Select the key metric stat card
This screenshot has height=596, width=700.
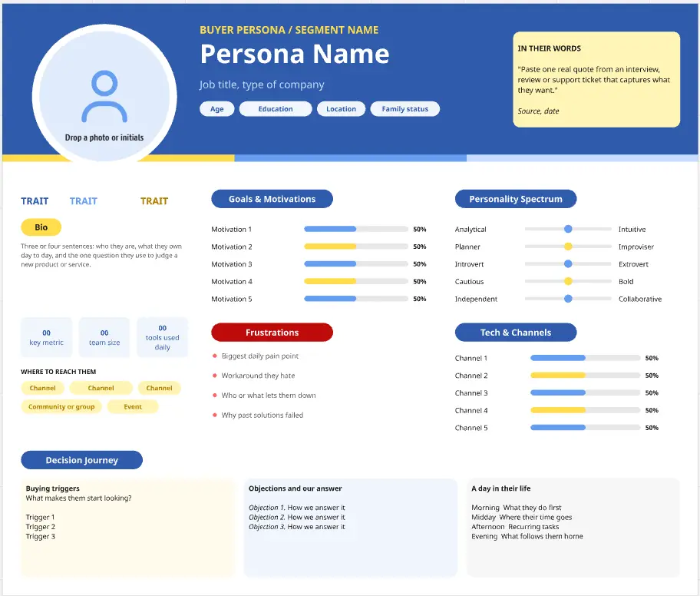point(46,338)
